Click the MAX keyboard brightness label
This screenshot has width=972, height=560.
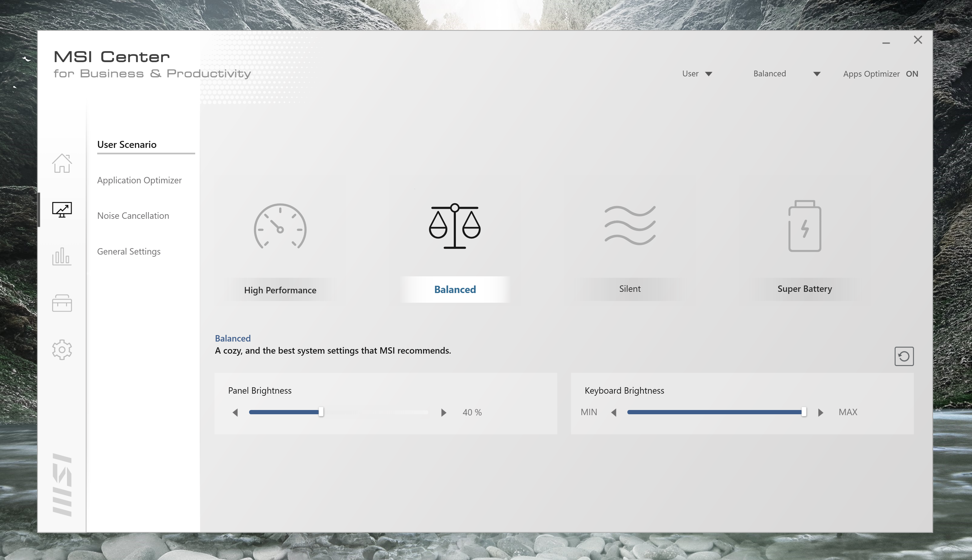848,412
